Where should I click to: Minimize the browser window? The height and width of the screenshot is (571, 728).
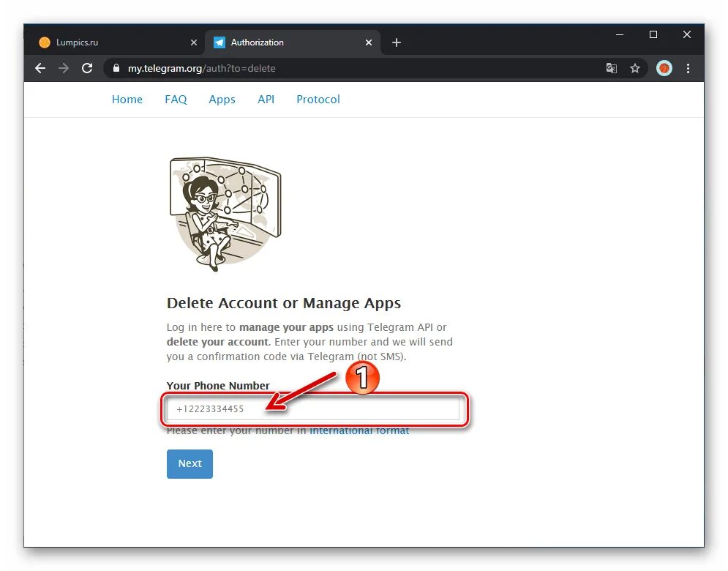620,35
